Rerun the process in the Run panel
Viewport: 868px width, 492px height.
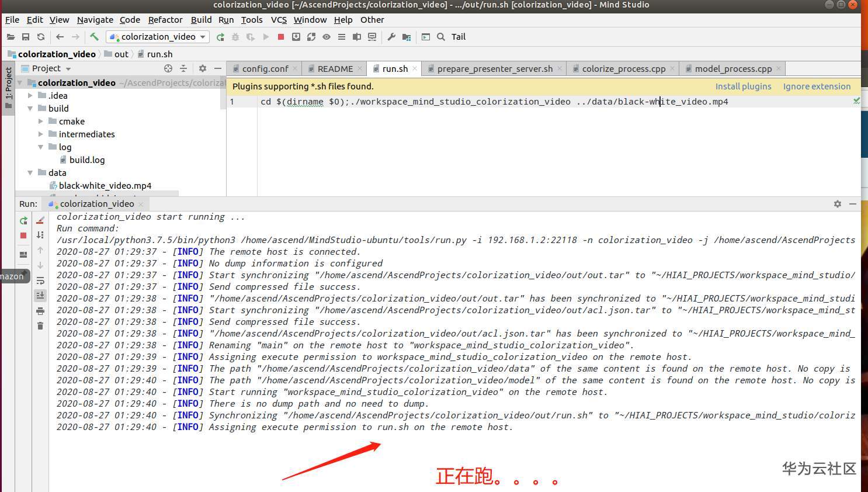coord(23,221)
